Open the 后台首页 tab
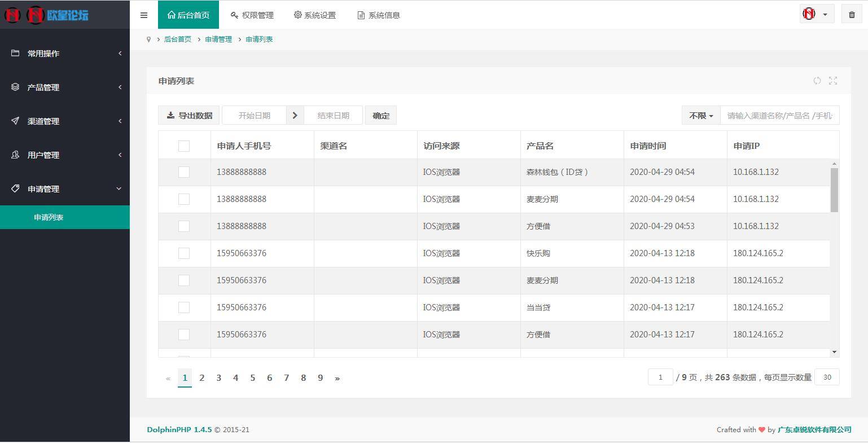 (188, 15)
